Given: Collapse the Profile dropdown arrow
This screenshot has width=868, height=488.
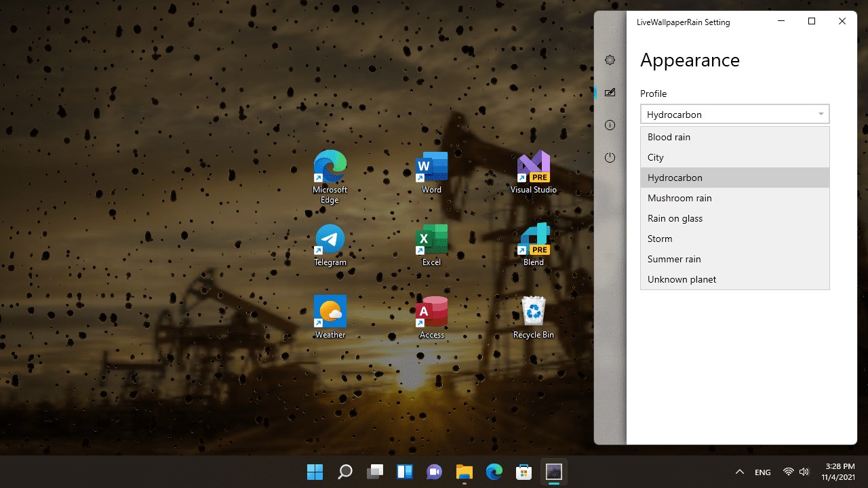Looking at the screenshot, I should 821,114.
